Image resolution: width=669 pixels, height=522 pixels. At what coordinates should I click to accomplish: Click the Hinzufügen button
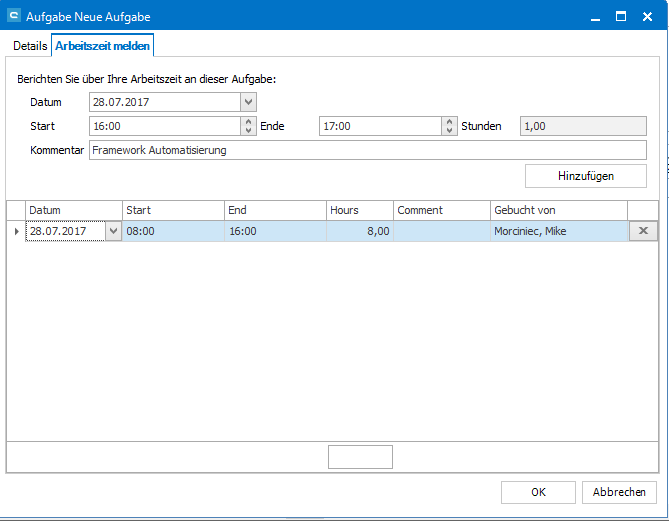(585, 176)
